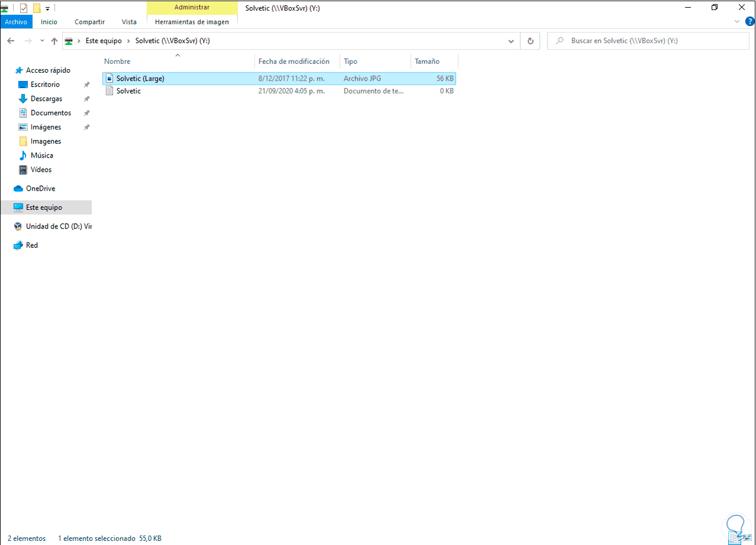Sort by the Tipo column header

point(350,62)
